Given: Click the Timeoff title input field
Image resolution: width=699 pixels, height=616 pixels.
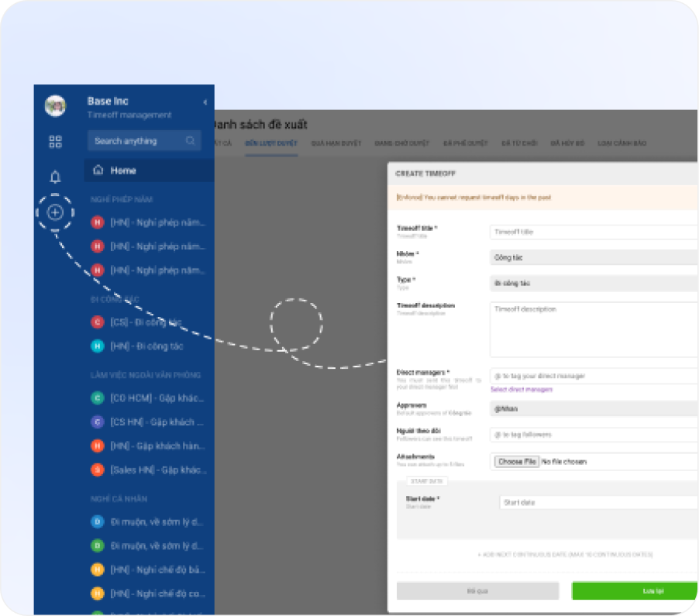Looking at the screenshot, I should pyautogui.click(x=594, y=232).
